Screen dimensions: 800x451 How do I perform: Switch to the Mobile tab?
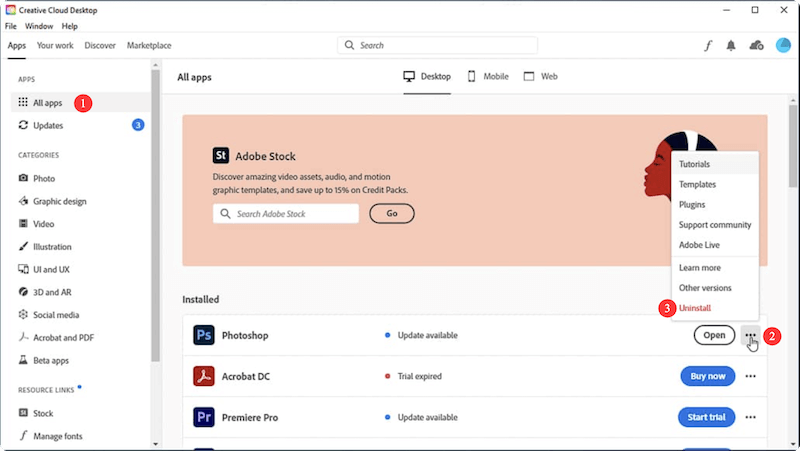487,77
